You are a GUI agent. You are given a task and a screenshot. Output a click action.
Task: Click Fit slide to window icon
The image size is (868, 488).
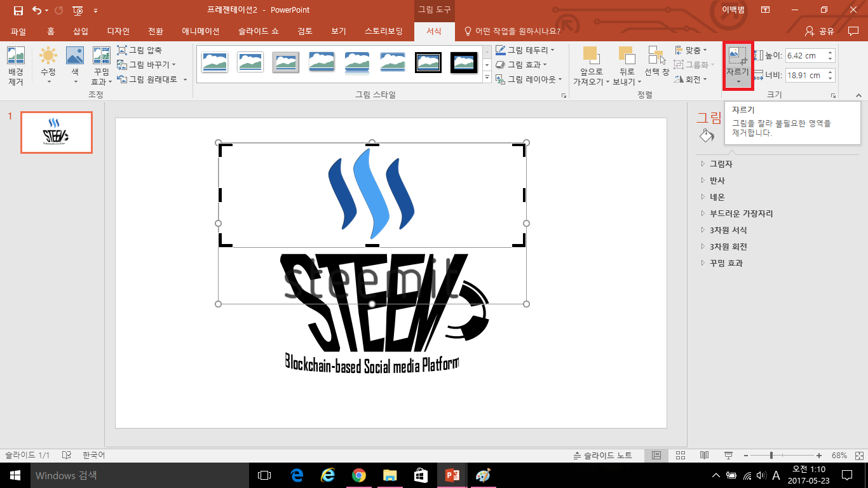click(859, 456)
